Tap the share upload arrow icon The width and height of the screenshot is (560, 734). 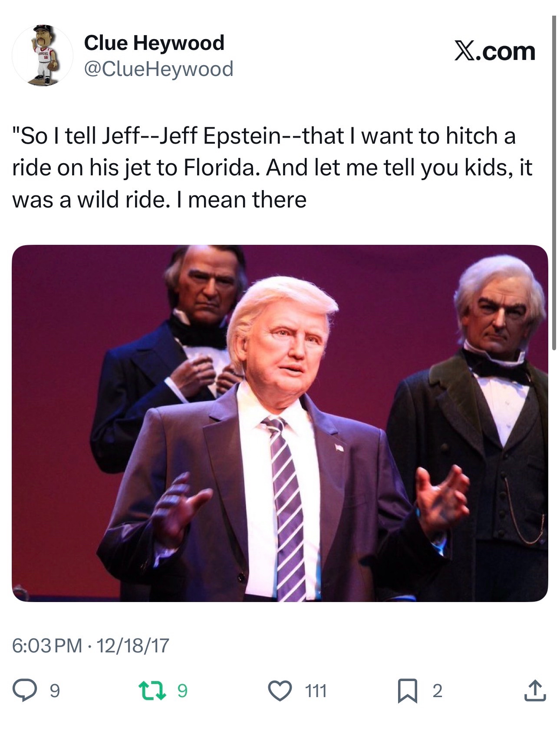coord(535,691)
